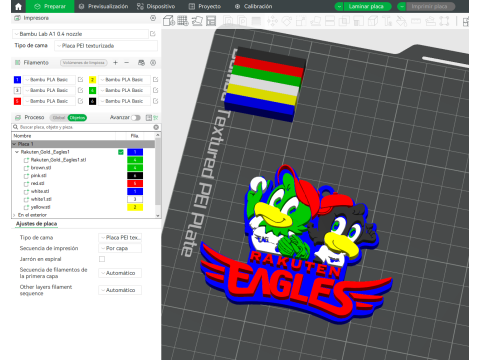The height and width of the screenshot is (360, 480).
Task: Select the Rotate tool in the toolbar
Action: (287, 21)
